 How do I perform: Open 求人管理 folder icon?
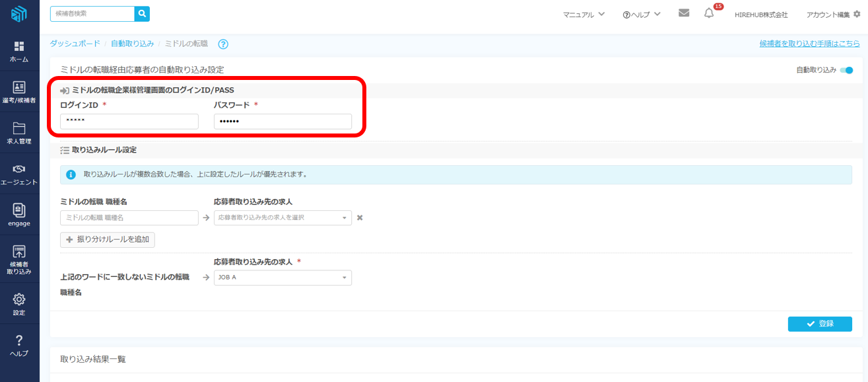point(19,133)
